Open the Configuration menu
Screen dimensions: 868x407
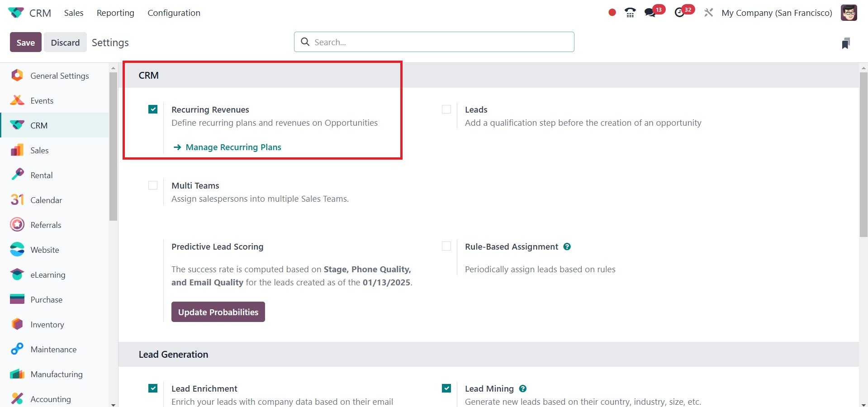click(x=174, y=13)
